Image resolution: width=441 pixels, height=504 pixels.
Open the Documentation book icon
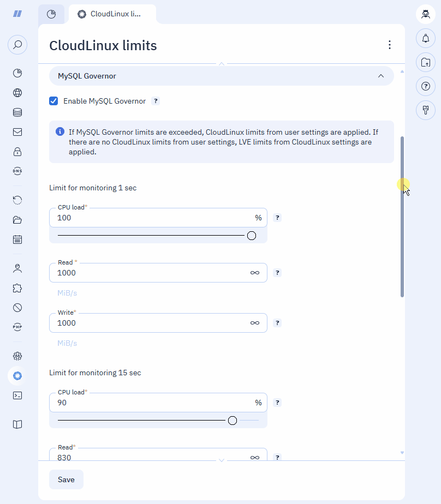point(17,424)
